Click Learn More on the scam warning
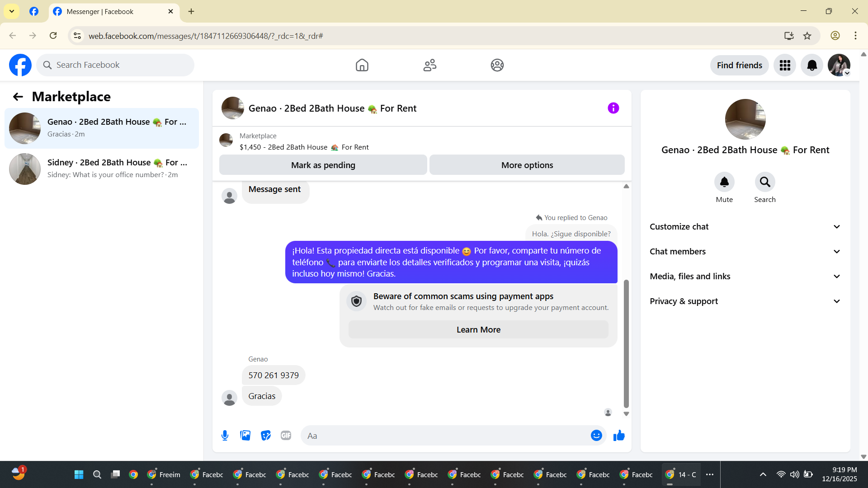This screenshot has width=868, height=488. [x=478, y=330]
